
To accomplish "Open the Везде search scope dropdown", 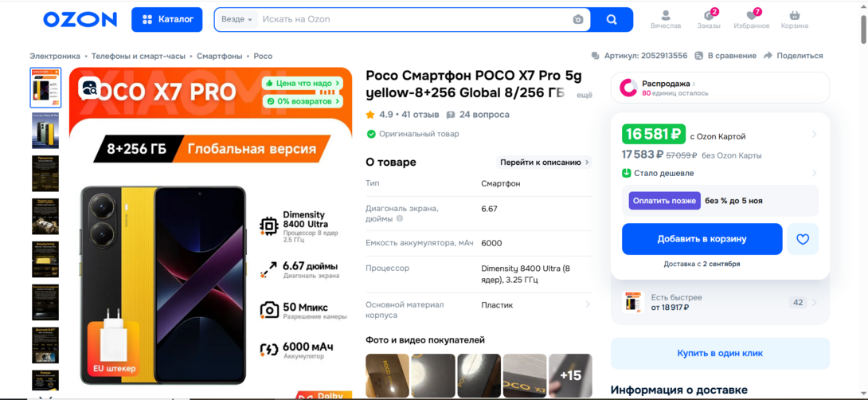I will point(237,20).
